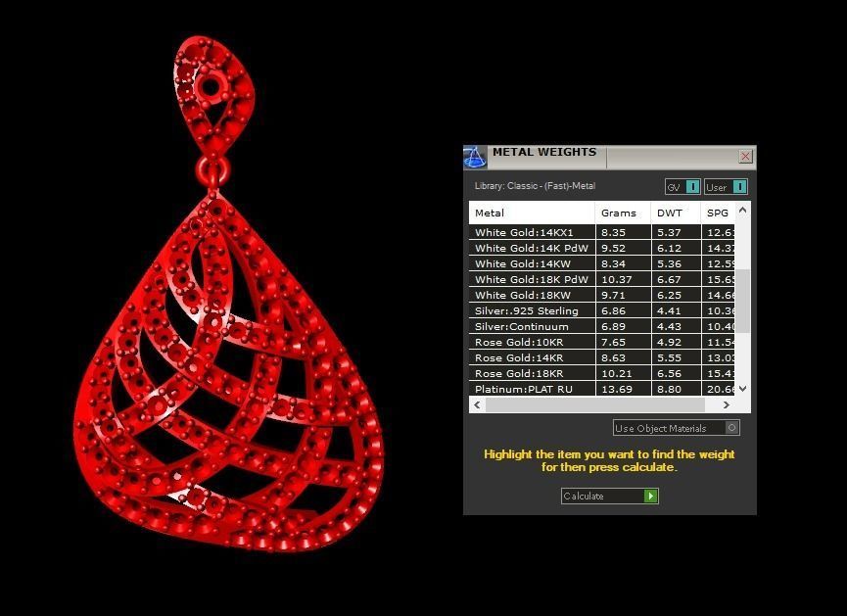847x616 pixels.
Task: Click the SPG column header
Action: coord(718,213)
